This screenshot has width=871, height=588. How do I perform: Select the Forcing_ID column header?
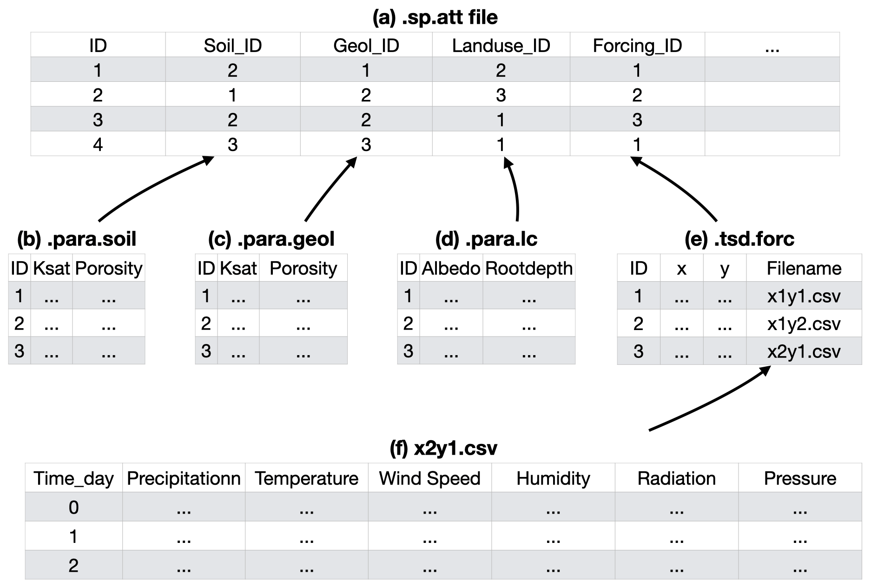pyautogui.click(x=637, y=46)
